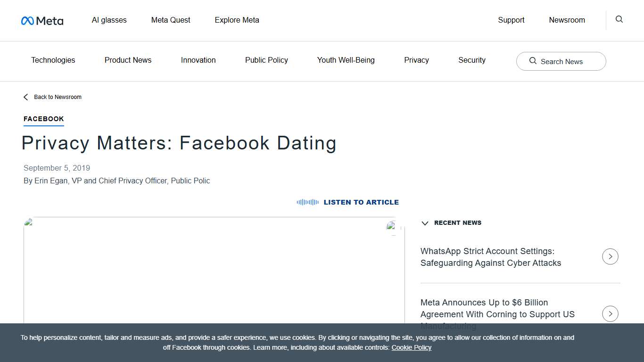644x362 pixels.
Task: Click the Meta logo
Action: point(42,20)
